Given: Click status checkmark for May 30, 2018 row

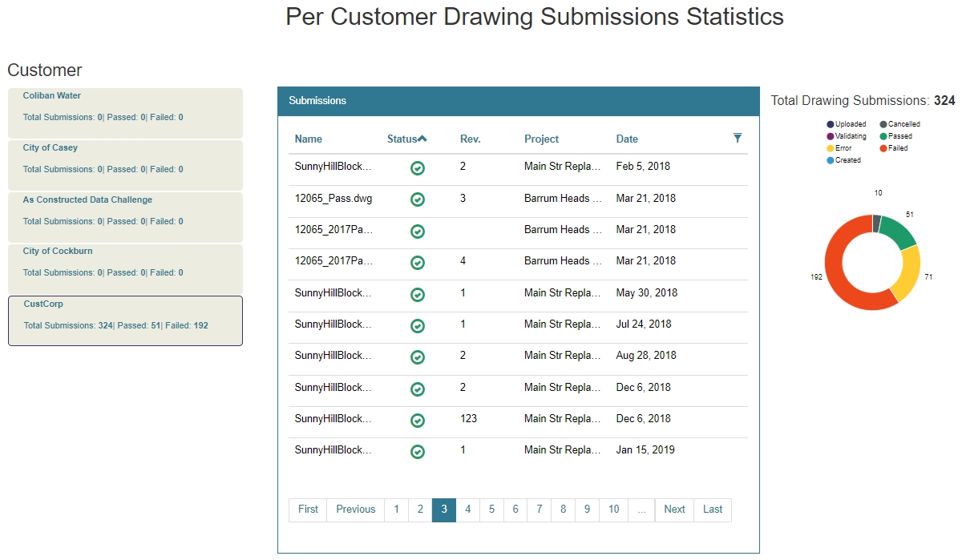Looking at the screenshot, I should click(417, 294).
